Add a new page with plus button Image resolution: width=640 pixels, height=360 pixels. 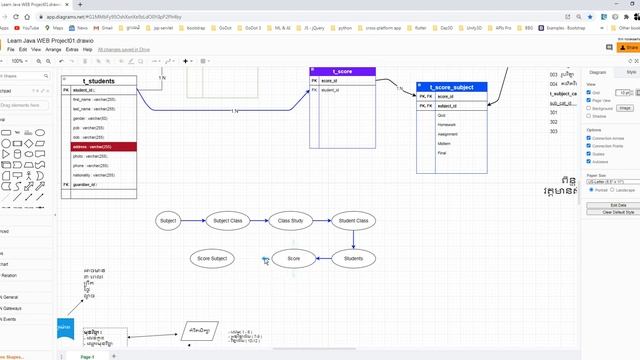(x=114, y=356)
